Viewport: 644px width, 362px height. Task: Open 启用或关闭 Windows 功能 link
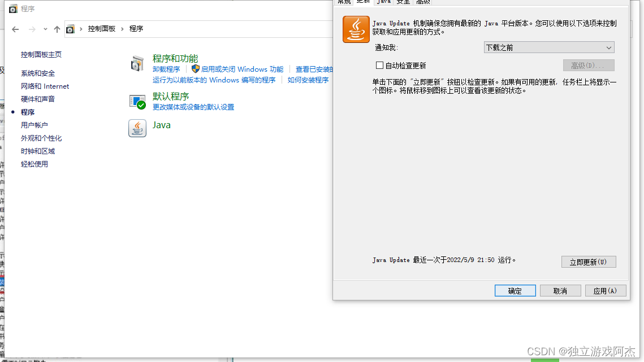coord(243,69)
